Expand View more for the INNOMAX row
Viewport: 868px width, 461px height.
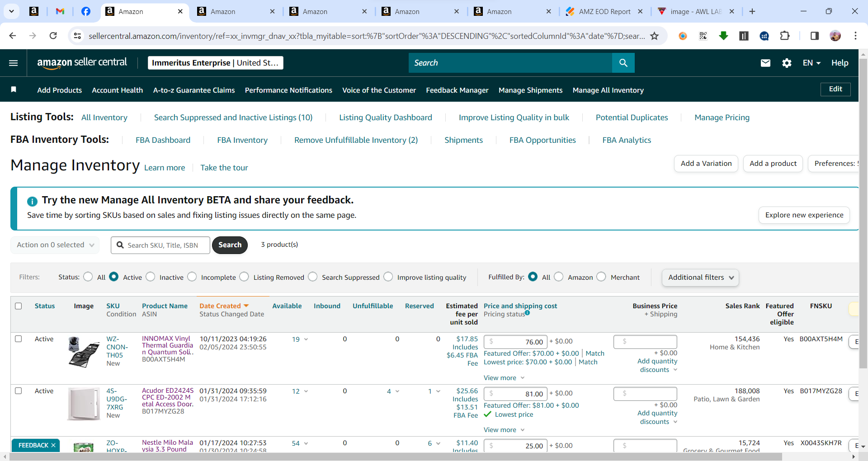pos(504,378)
